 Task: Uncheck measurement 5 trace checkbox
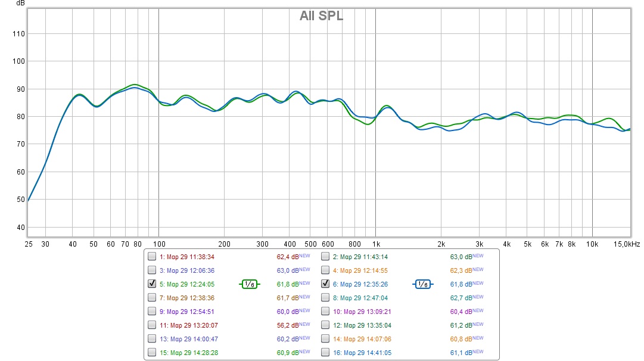pos(153,284)
